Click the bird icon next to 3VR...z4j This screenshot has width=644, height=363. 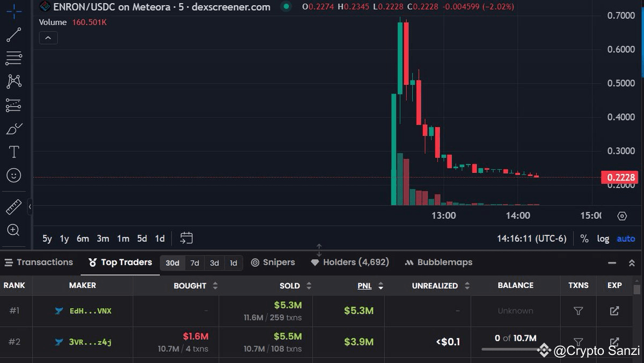(59, 342)
